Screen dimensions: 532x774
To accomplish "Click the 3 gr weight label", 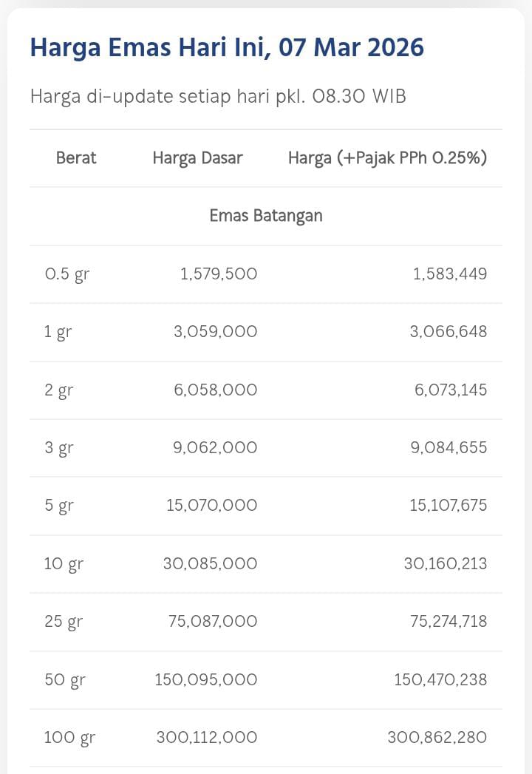I will pyautogui.click(x=59, y=448).
